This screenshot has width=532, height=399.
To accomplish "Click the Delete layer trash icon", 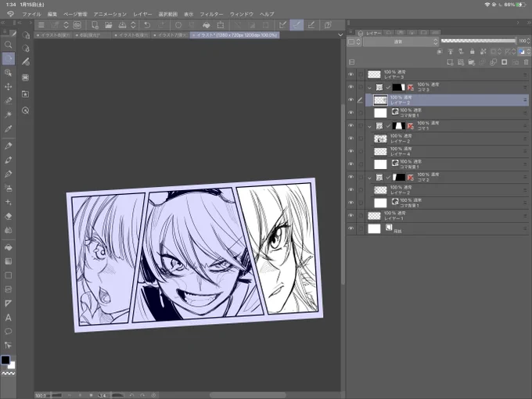I will click(x=526, y=62).
